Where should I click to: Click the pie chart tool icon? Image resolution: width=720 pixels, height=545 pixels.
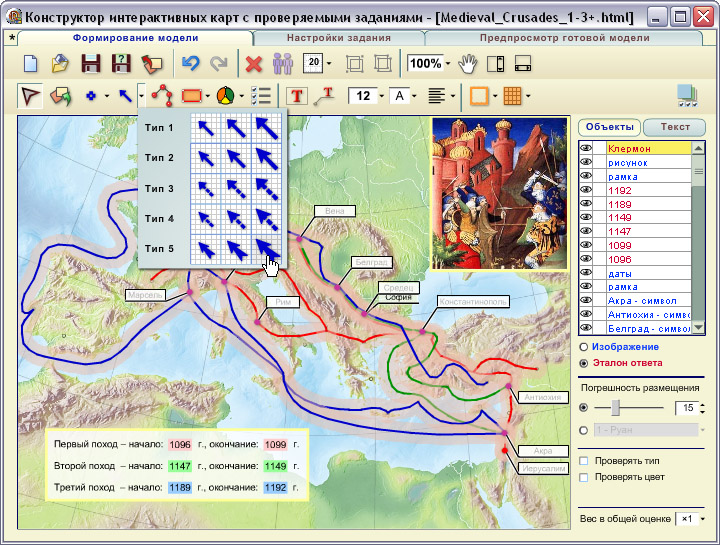225,96
